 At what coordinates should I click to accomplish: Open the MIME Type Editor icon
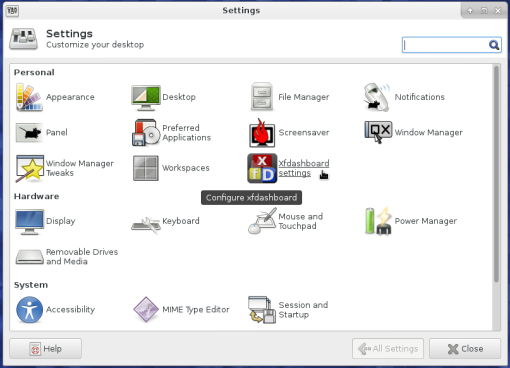tap(146, 310)
